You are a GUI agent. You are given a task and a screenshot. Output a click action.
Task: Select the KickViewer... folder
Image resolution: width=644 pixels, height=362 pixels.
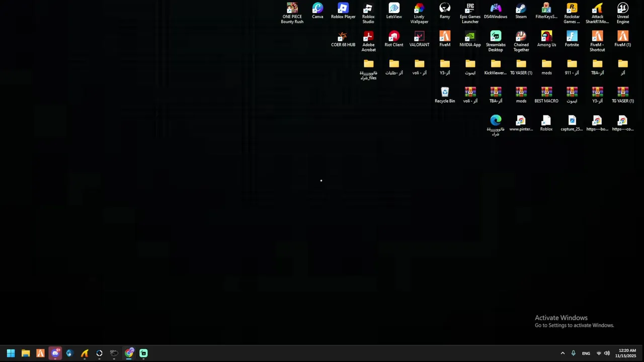pyautogui.click(x=496, y=67)
